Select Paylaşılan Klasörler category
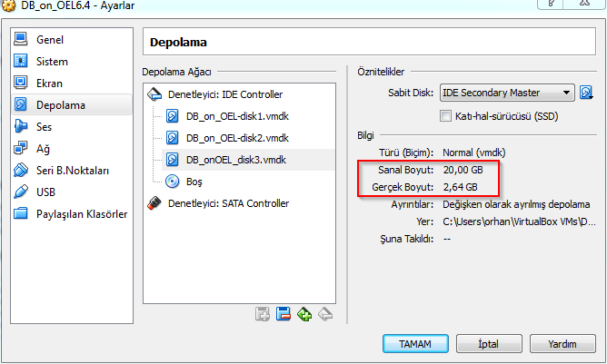The width and height of the screenshot is (607, 364). 81,214
